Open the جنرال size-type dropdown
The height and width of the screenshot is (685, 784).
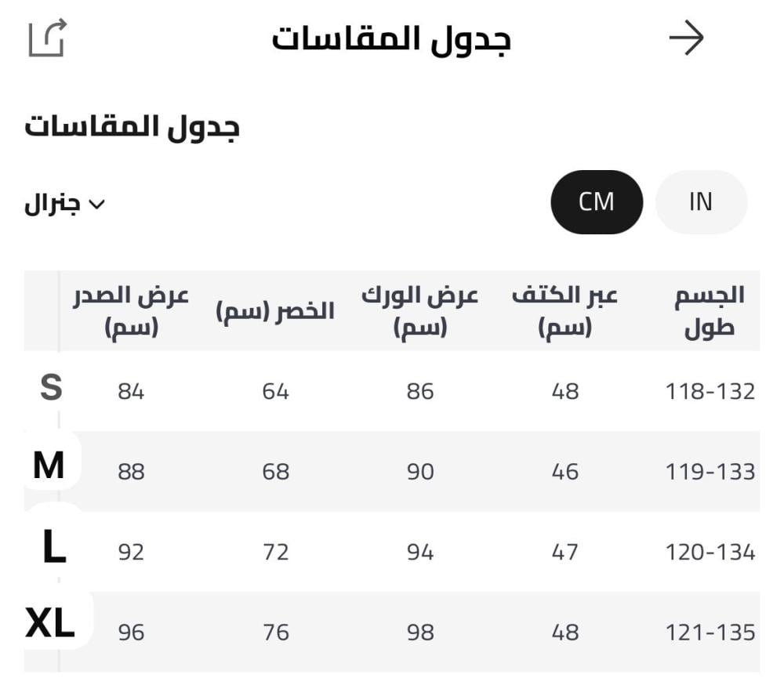[x=65, y=205]
